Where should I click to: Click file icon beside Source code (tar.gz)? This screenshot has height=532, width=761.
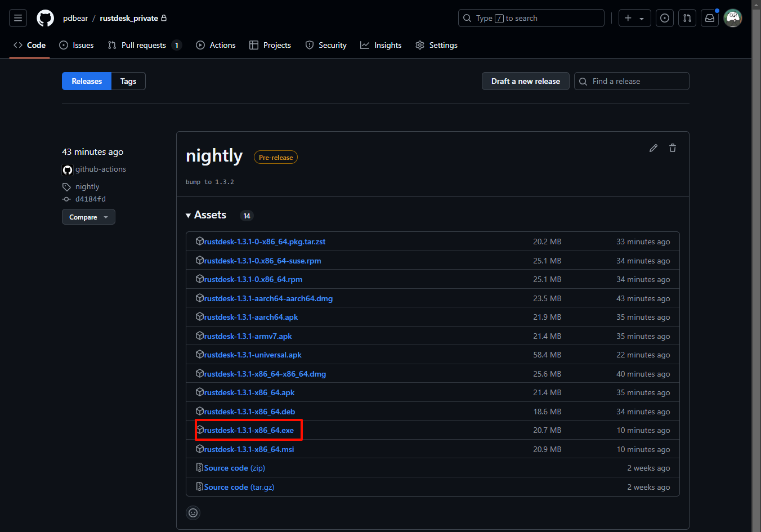(x=200, y=486)
